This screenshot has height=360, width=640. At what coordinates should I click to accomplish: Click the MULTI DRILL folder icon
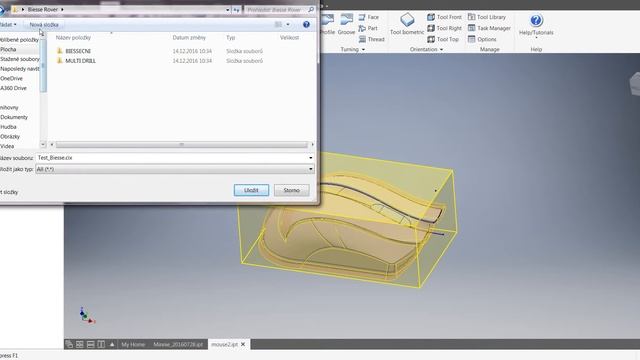pos(60,61)
